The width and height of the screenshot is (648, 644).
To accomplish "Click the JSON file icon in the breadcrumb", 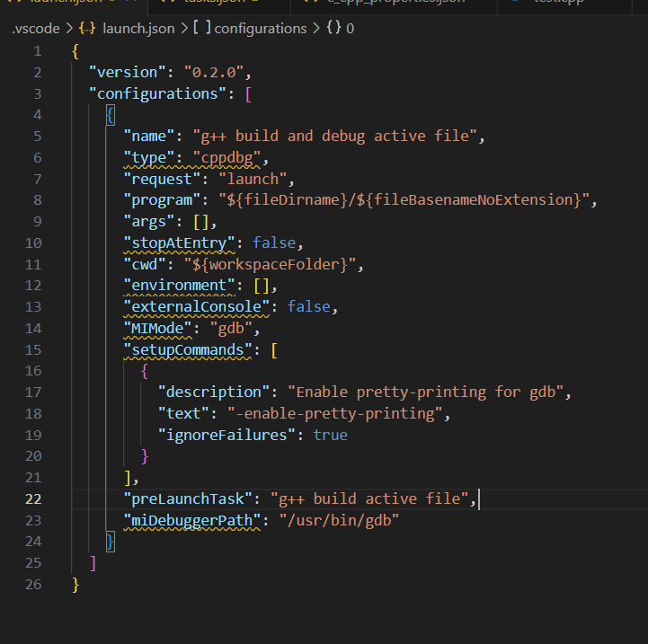I will (86, 28).
